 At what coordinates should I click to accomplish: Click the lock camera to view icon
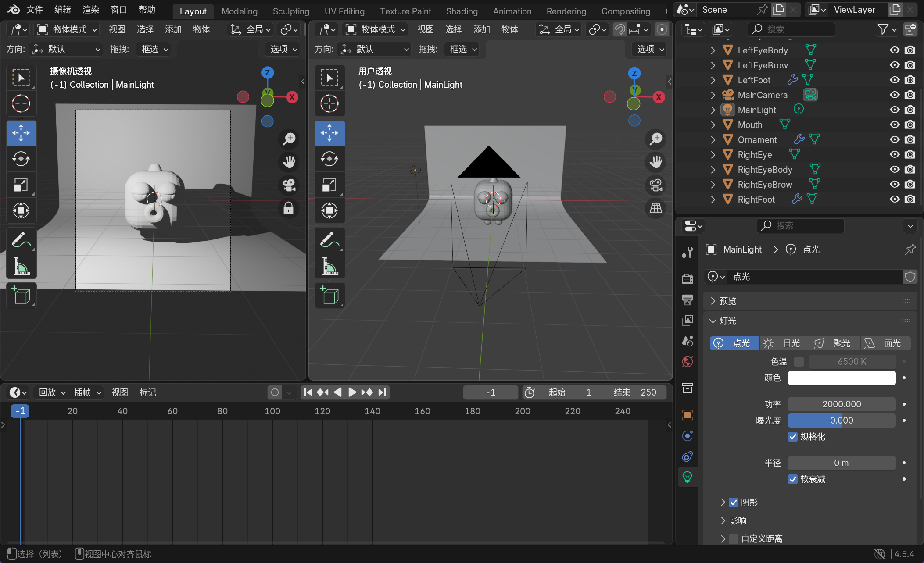pyautogui.click(x=288, y=208)
